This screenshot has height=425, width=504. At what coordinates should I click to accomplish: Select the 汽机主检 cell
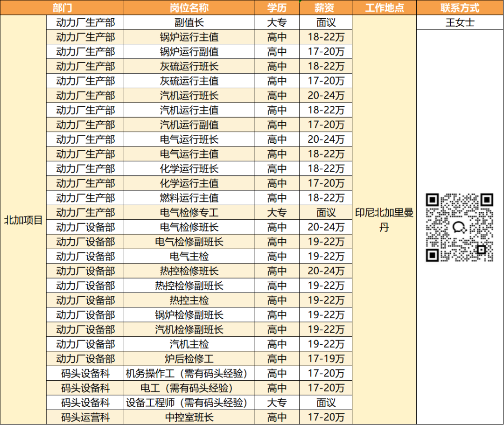click(x=189, y=344)
